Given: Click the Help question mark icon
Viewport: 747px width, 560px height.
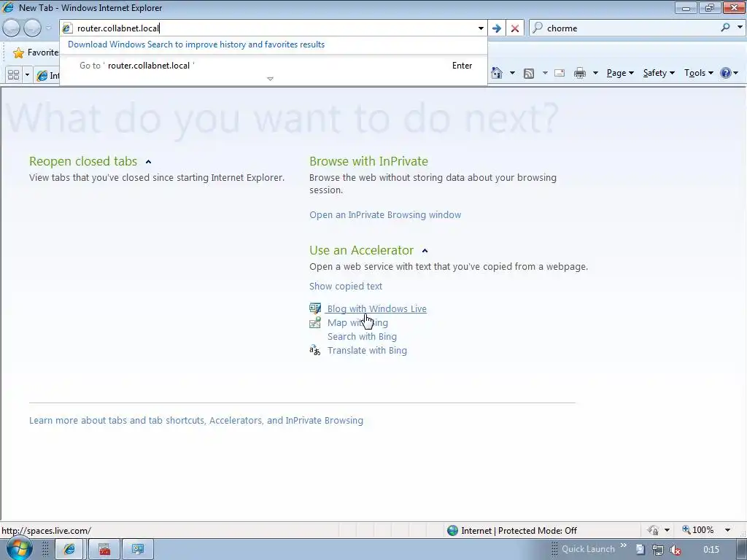Looking at the screenshot, I should coord(725,73).
